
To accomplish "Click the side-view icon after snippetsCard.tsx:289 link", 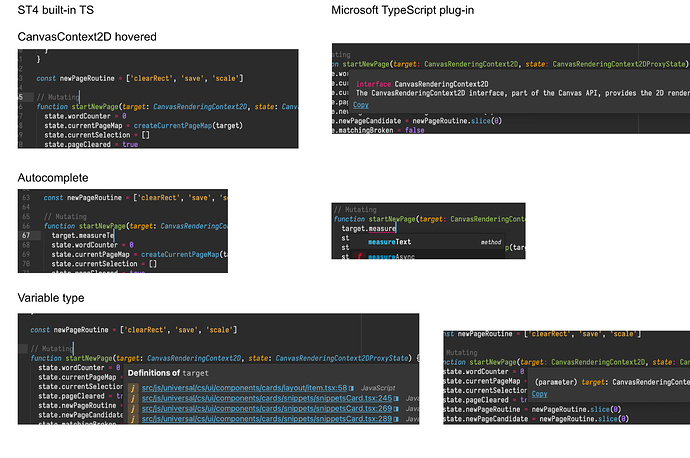I will pos(396,419).
